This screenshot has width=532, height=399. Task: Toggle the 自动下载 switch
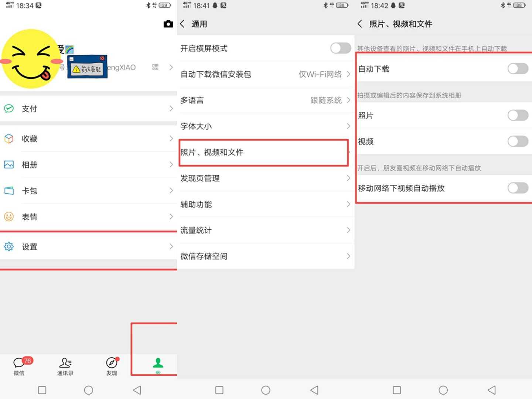tap(518, 69)
